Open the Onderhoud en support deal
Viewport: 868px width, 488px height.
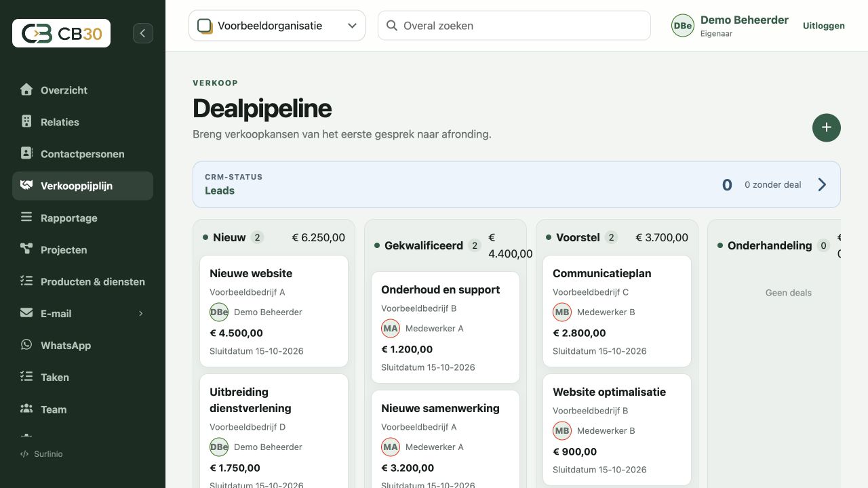tap(446, 327)
